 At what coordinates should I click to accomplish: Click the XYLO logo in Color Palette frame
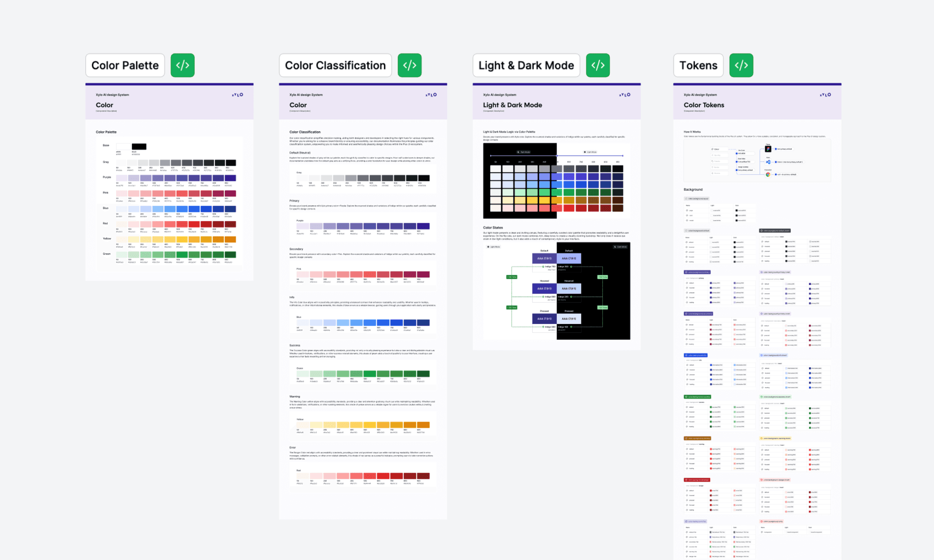click(x=238, y=95)
